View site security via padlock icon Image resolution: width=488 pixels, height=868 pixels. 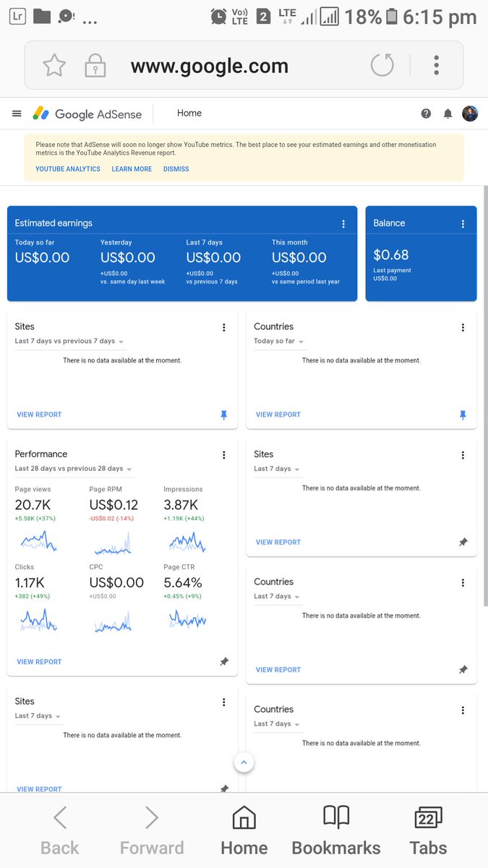[x=95, y=66]
